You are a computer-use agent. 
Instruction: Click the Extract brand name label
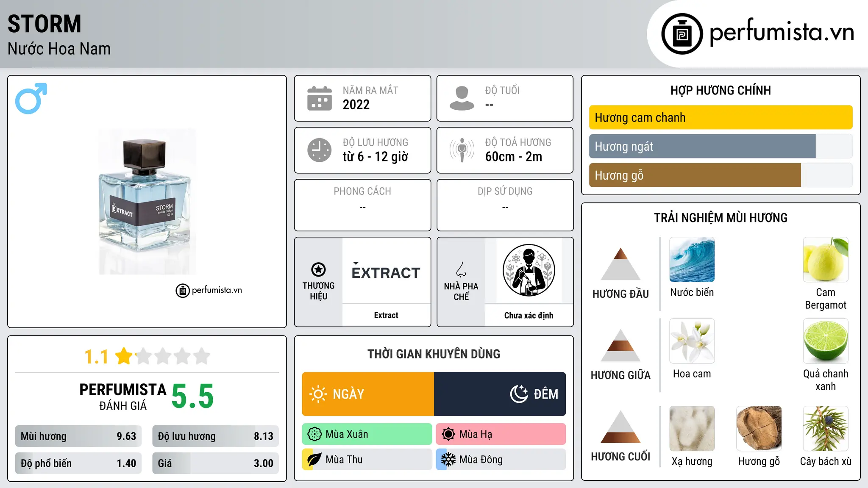point(386,315)
